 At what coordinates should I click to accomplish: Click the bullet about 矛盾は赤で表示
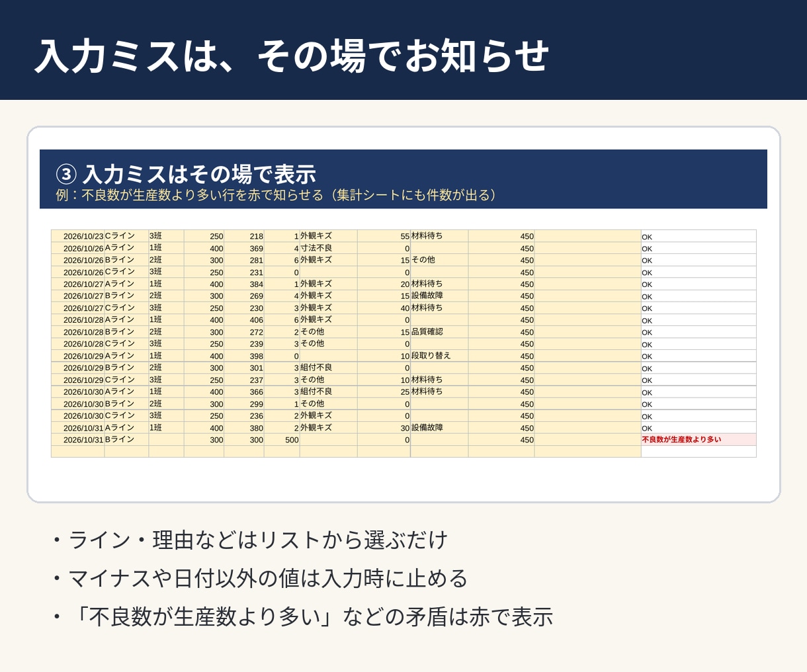(x=303, y=617)
